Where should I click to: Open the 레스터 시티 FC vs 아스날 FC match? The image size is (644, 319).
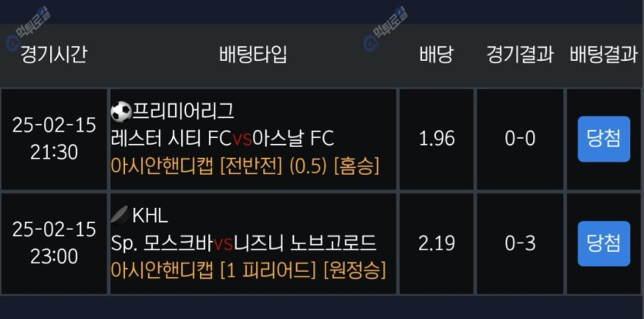(x=222, y=139)
